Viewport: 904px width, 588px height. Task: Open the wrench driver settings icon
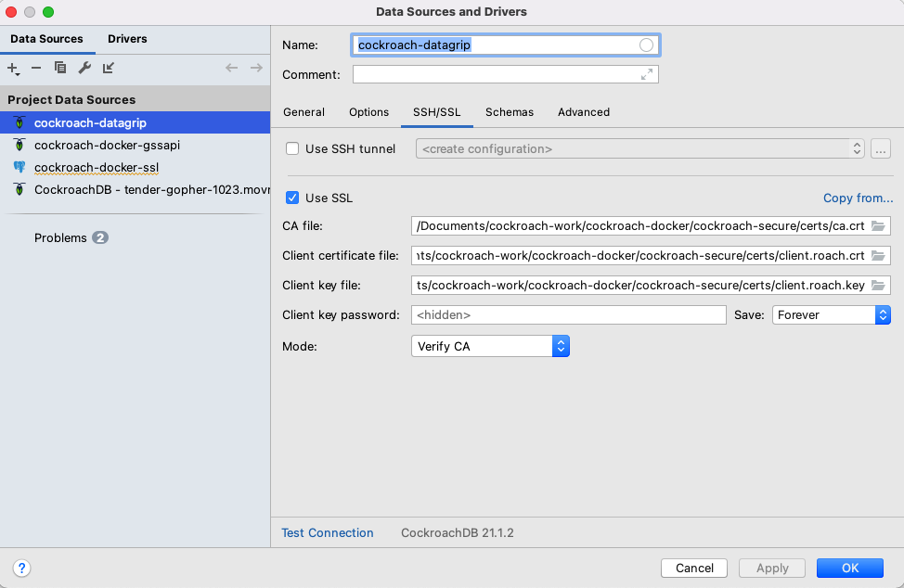tap(84, 68)
